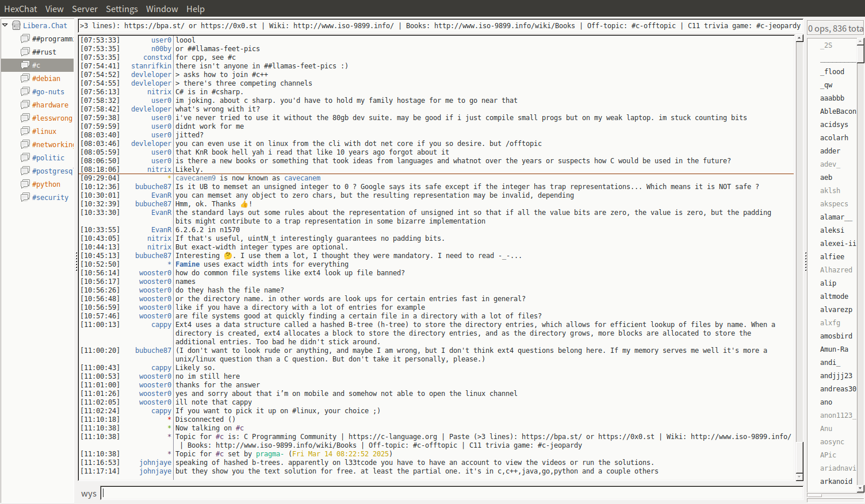
Task: Click the #lesswrong channel icon
Action: [x=25, y=118]
